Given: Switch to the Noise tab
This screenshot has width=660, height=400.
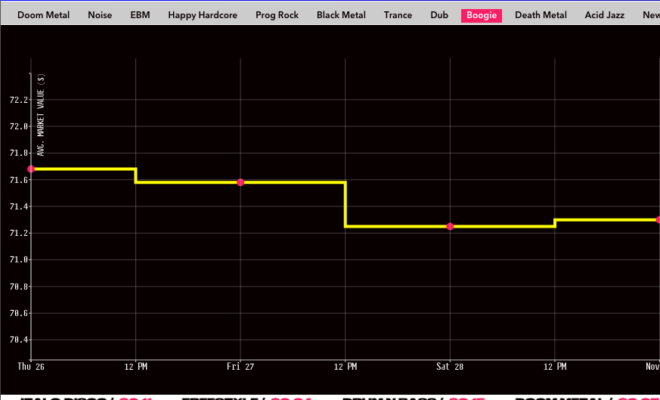Looking at the screenshot, I should [x=100, y=15].
